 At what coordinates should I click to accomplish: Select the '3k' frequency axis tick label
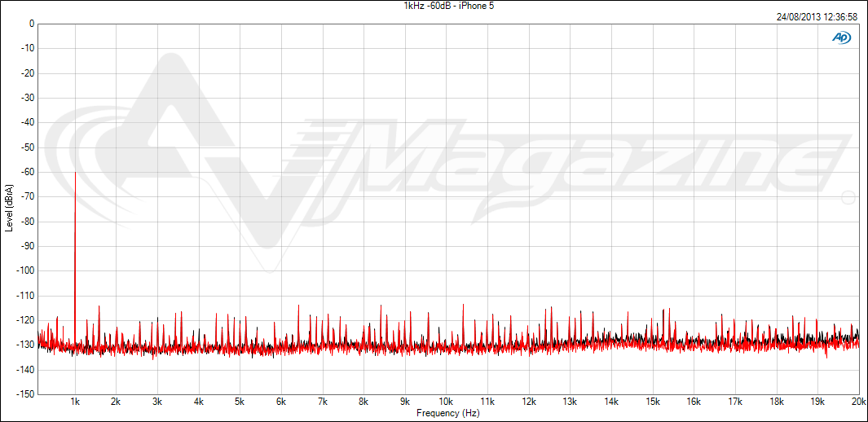(157, 401)
